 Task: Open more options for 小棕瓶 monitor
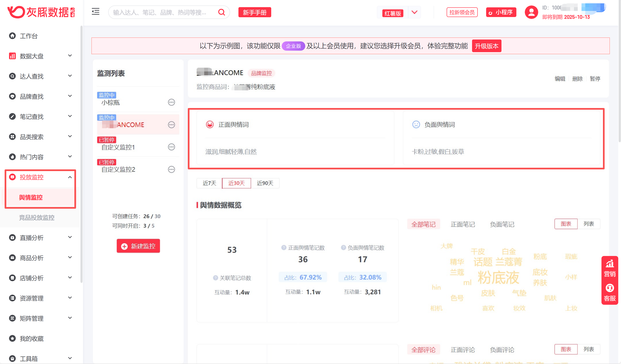[171, 102]
